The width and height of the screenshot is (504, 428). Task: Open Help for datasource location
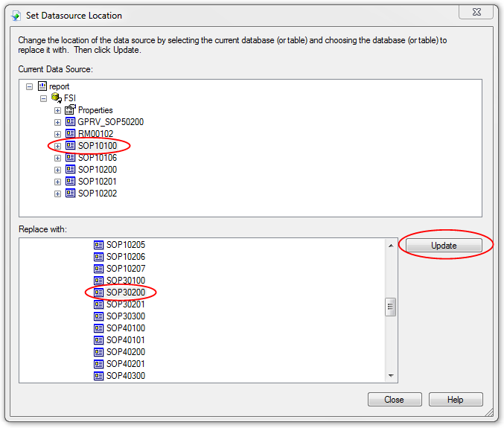455,400
